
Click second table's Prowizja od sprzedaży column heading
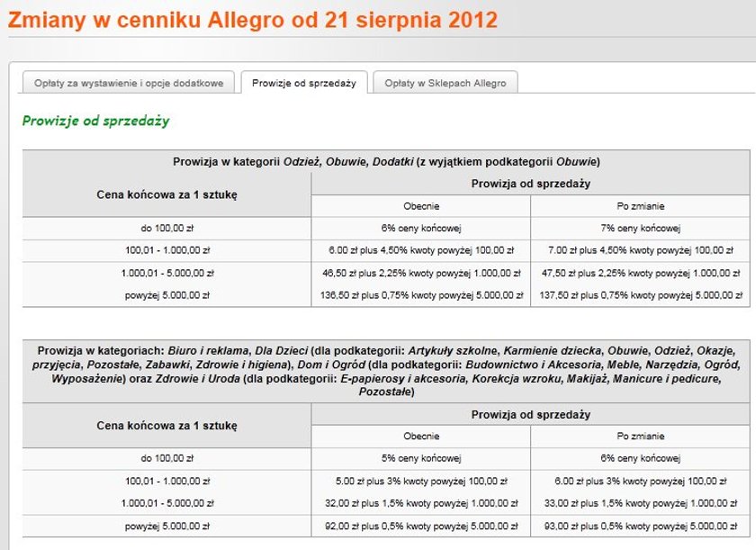pos(531,415)
